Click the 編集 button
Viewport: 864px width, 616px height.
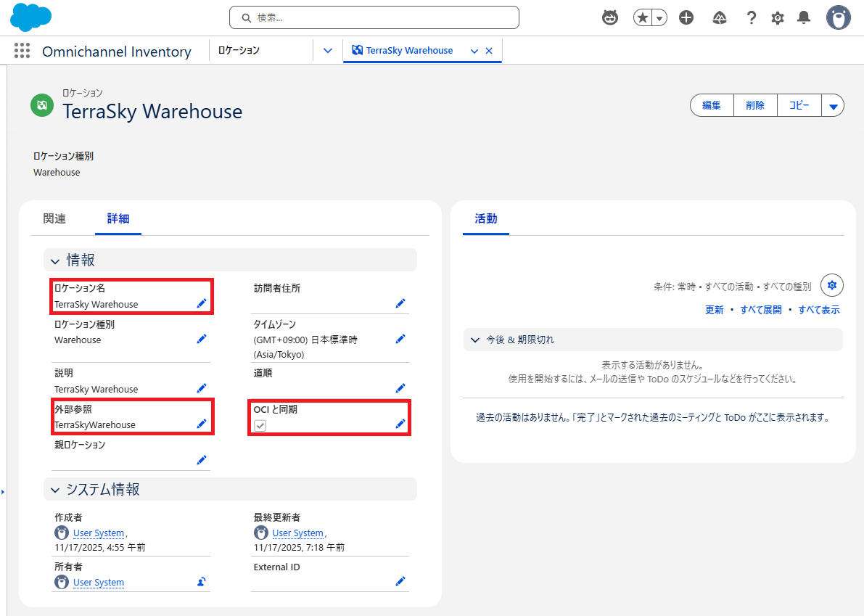click(x=712, y=106)
